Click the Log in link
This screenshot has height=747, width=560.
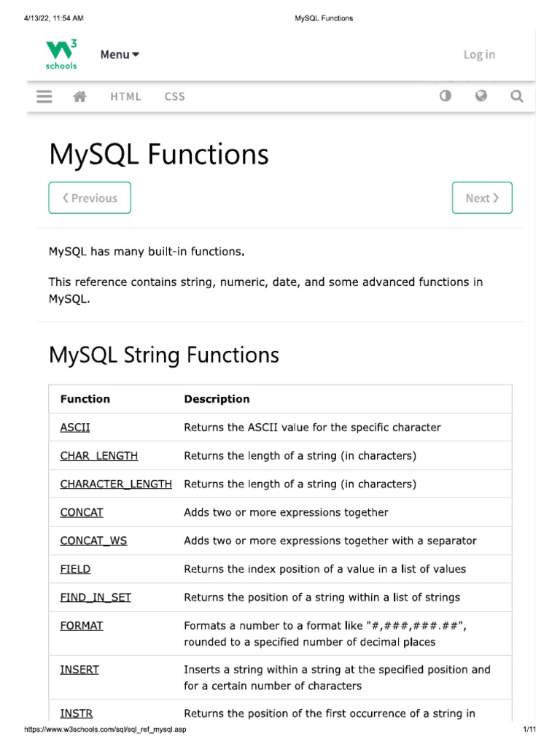point(479,55)
